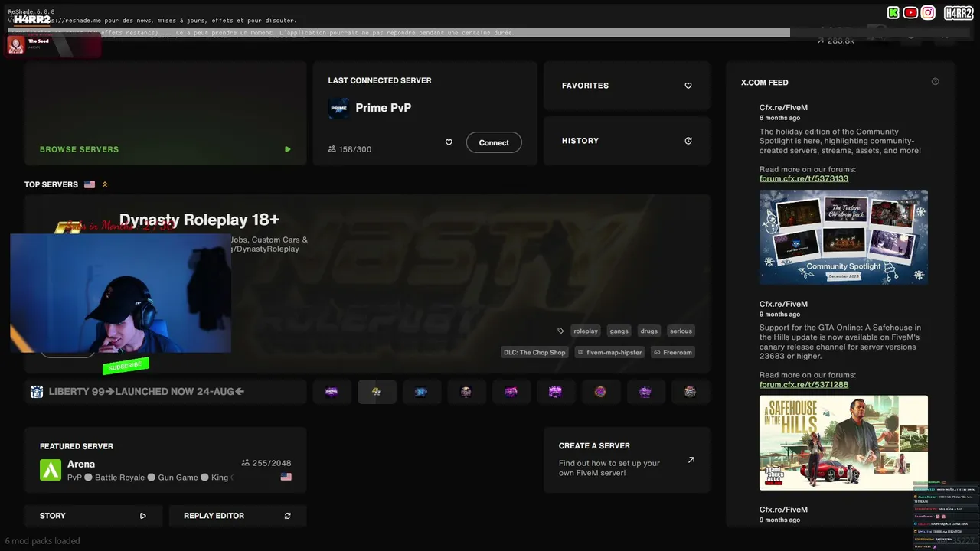
Task: Click the History clock icon
Action: (688, 141)
